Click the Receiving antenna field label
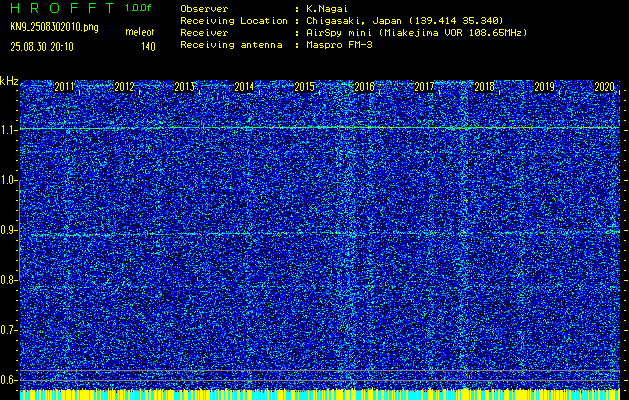 tap(231, 45)
